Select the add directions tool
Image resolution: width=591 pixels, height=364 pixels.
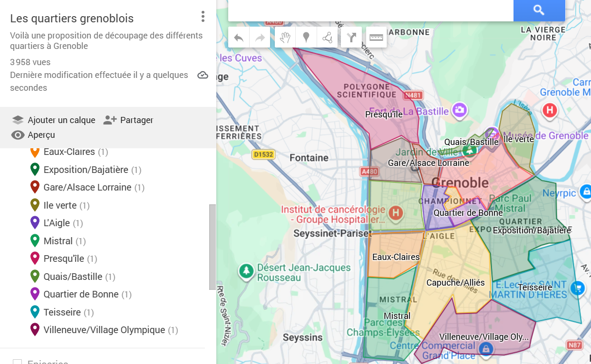tap(351, 38)
